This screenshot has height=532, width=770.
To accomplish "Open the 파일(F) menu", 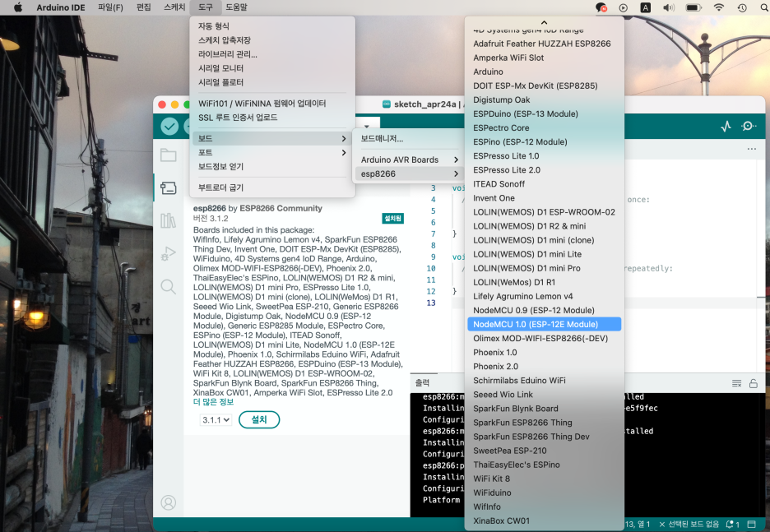I will [x=110, y=7].
